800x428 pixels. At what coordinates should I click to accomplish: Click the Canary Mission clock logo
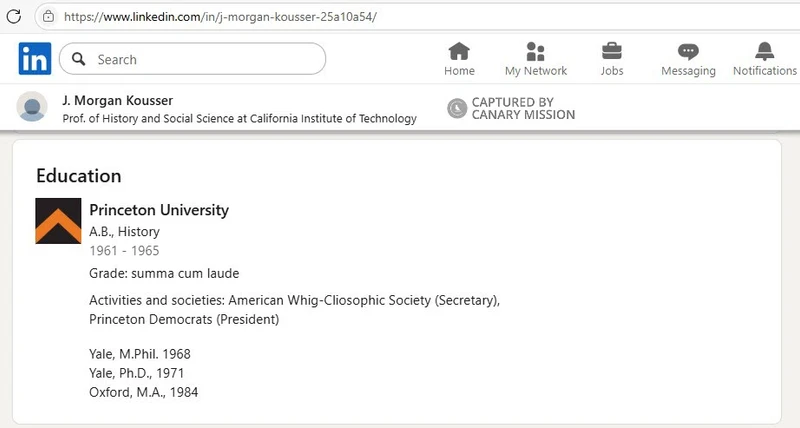(457, 108)
